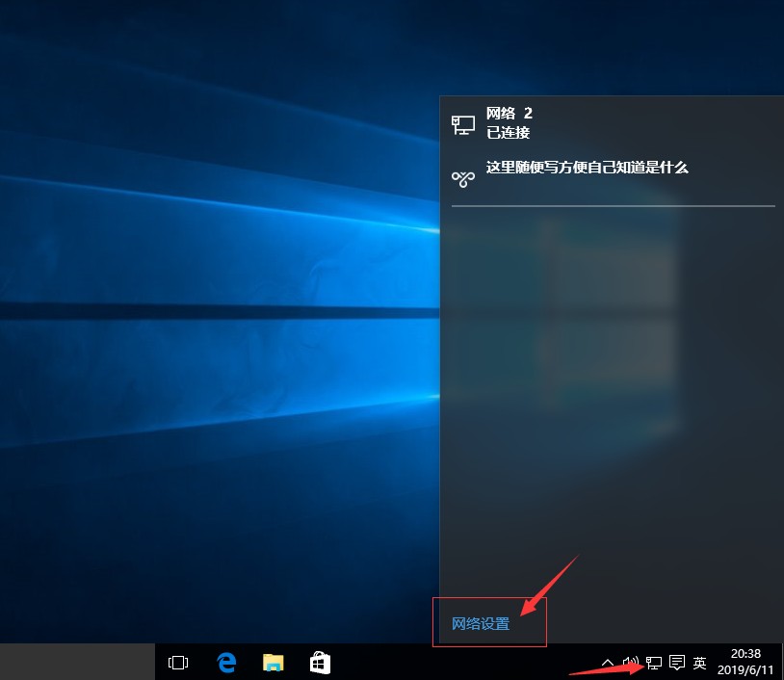Open Task View from the taskbar

(178, 663)
